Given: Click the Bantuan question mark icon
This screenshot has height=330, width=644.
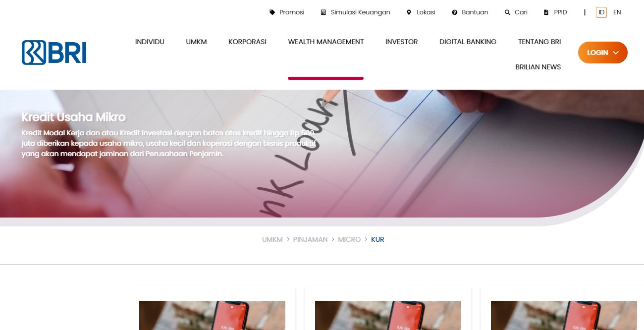Looking at the screenshot, I should [455, 12].
